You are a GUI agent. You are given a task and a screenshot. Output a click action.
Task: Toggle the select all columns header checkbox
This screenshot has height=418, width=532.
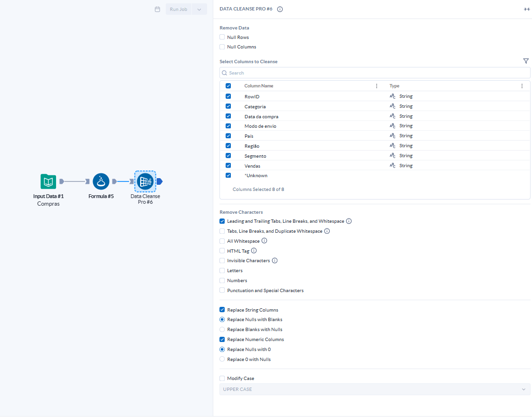228,86
